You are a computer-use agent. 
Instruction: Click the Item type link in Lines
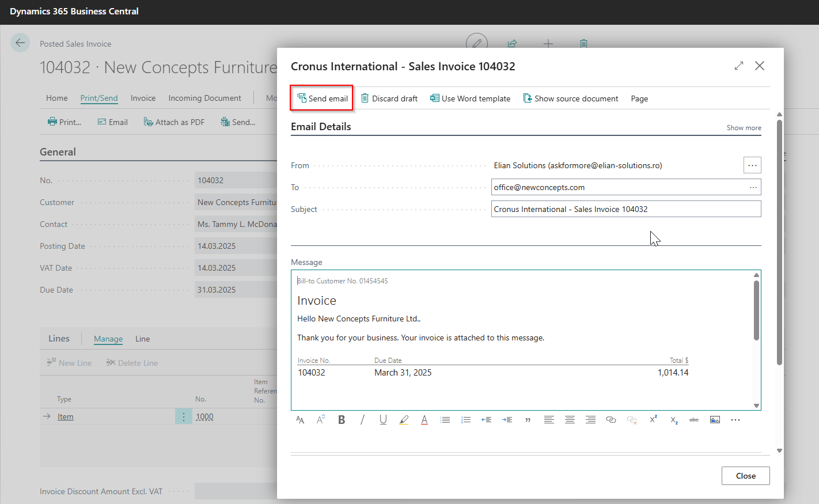tap(66, 416)
